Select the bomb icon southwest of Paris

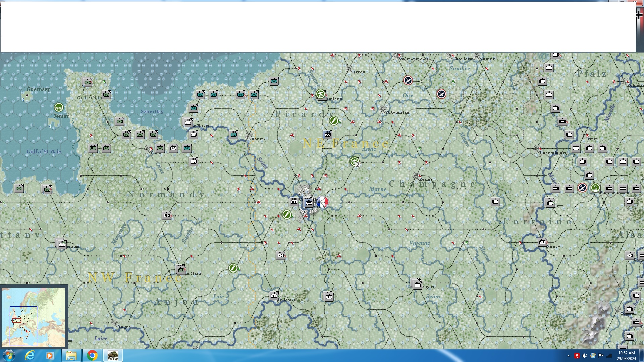pyautogui.click(x=287, y=215)
